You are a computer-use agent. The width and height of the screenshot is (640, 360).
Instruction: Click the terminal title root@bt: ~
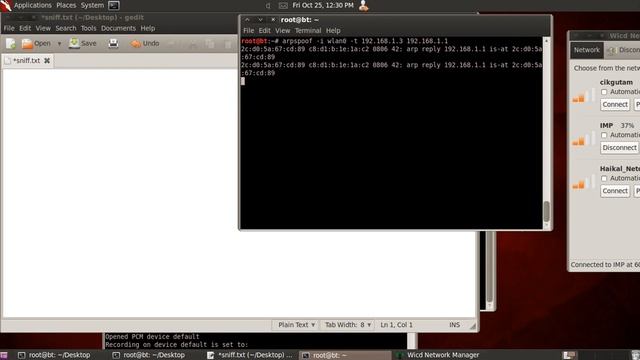click(300, 20)
